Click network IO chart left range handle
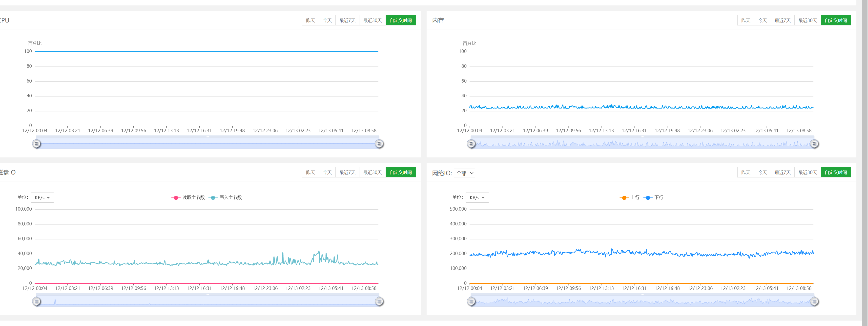 click(x=471, y=301)
